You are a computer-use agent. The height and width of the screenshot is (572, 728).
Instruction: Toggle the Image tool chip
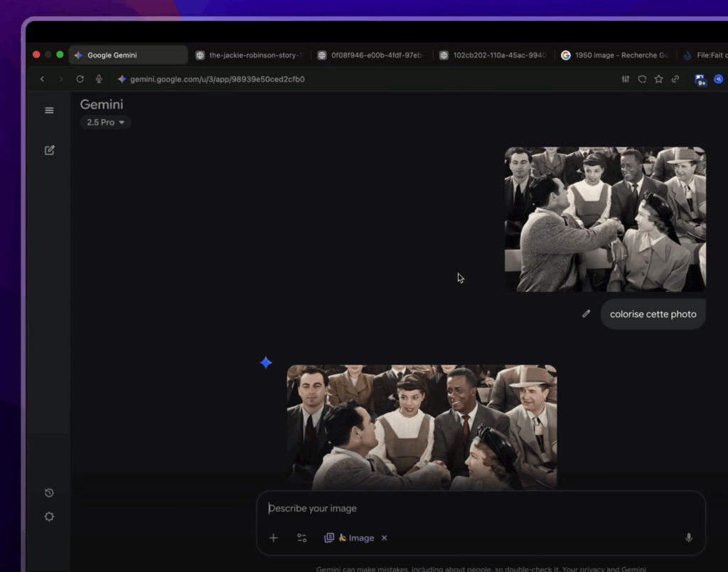point(350,538)
